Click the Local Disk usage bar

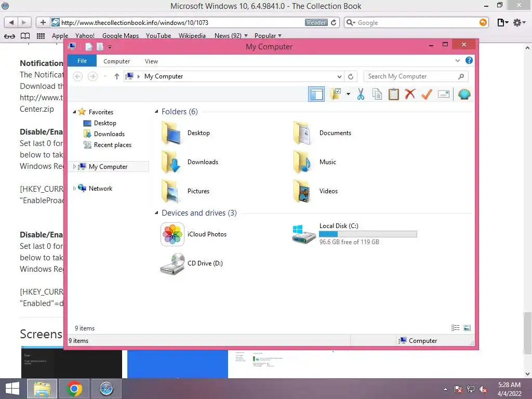click(368, 234)
